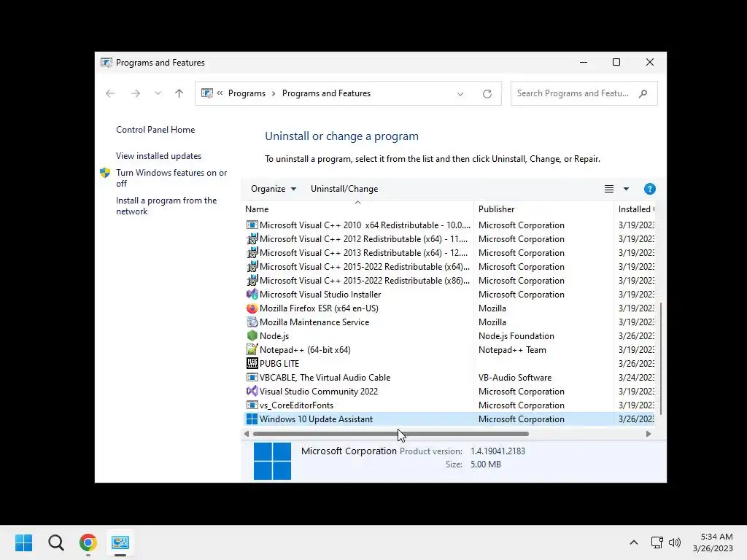The image size is (747, 560).
Task: Select the PUBG LITE icon
Action: 252,363
